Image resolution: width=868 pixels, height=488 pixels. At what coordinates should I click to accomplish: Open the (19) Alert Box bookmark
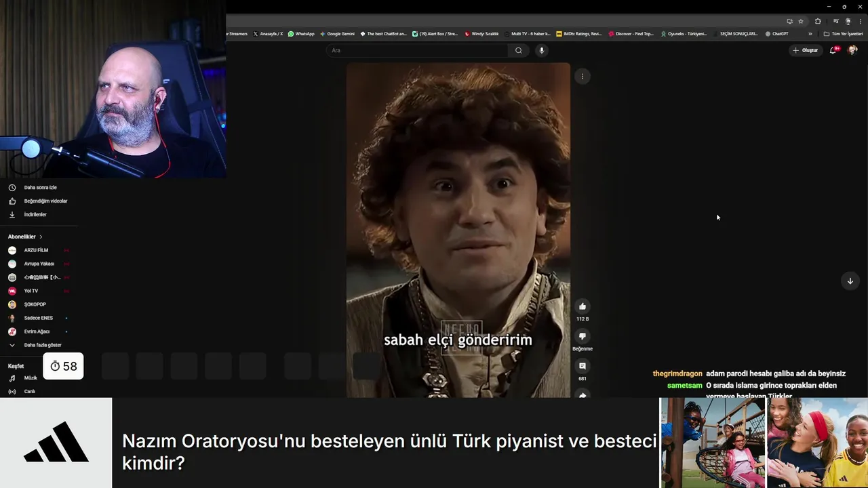(x=435, y=33)
